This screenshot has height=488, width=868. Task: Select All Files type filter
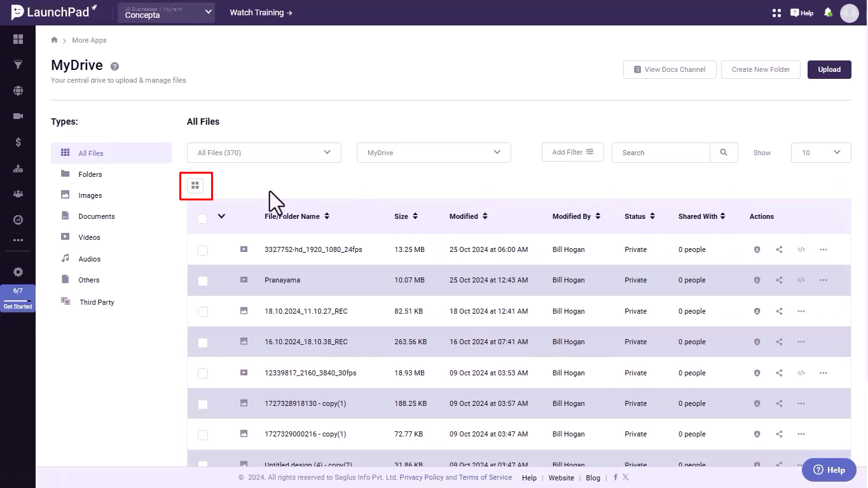pyautogui.click(x=111, y=153)
